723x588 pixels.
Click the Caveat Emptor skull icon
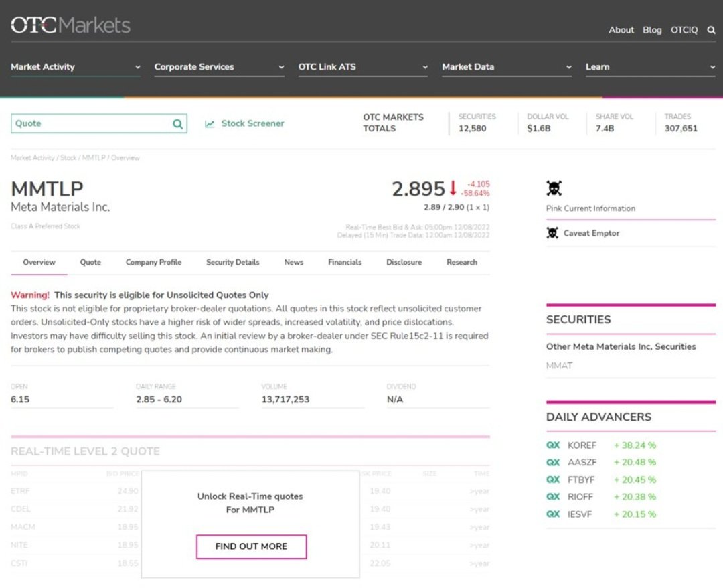pyautogui.click(x=552, y=233)
